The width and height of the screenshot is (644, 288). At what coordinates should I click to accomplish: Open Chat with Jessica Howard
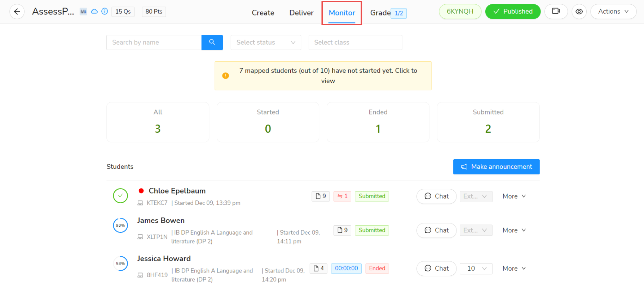coord(436,268)
